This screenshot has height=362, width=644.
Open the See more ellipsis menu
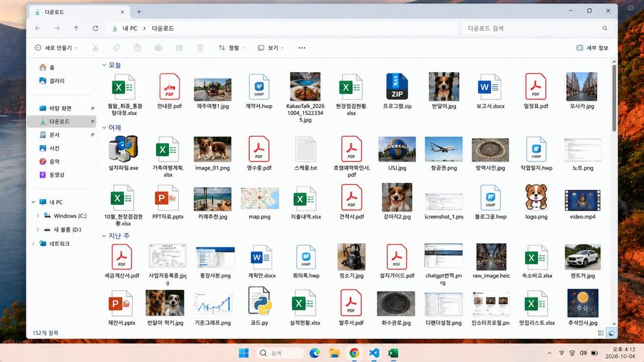(x=302, y=48)
